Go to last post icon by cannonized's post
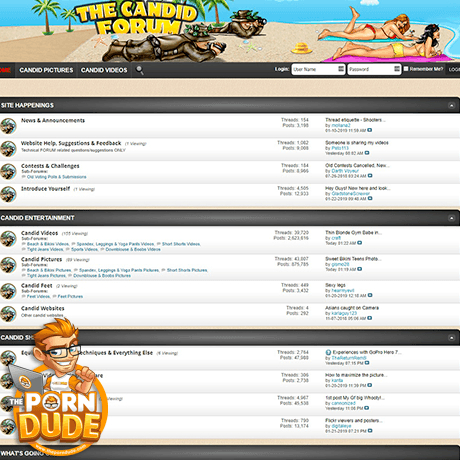This screenshot has height=460, width=460. (x=367, y=408)
